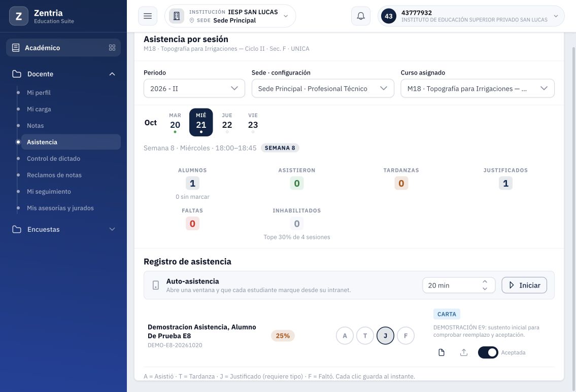Select Tuesday Oct 20

point(175,122)
